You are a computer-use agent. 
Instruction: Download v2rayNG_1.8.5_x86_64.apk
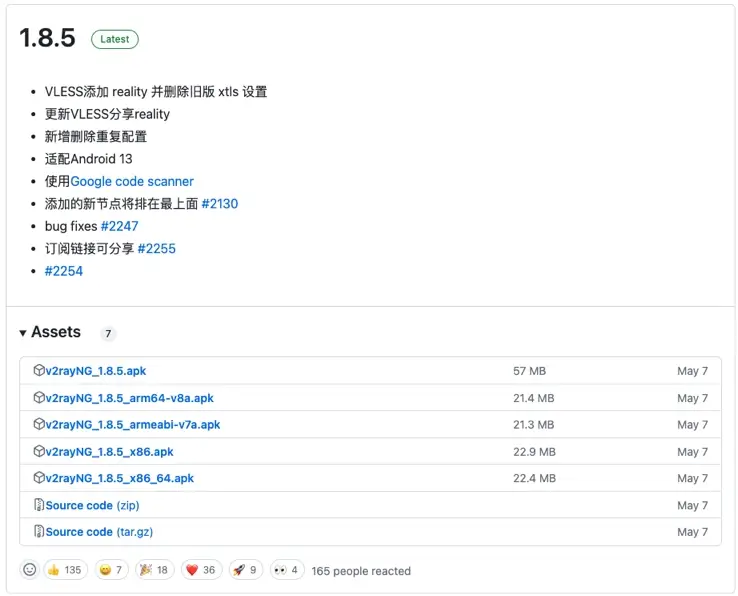(x=120, y=478)
